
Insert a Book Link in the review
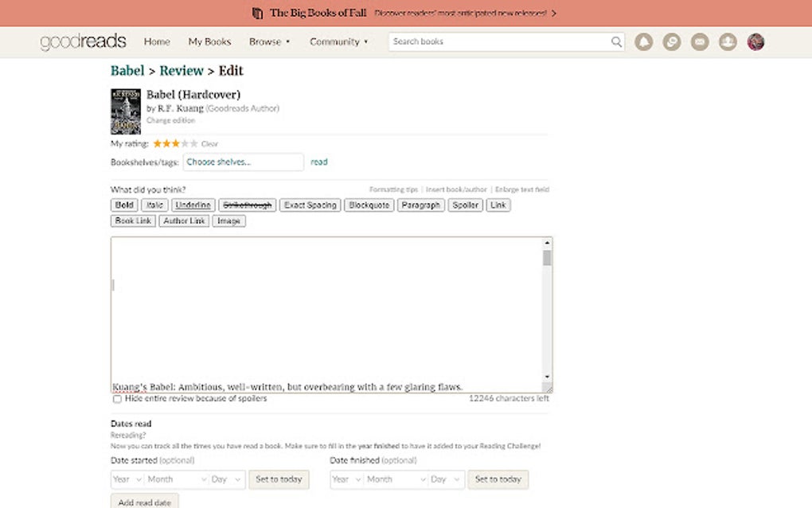coord(132,221)
